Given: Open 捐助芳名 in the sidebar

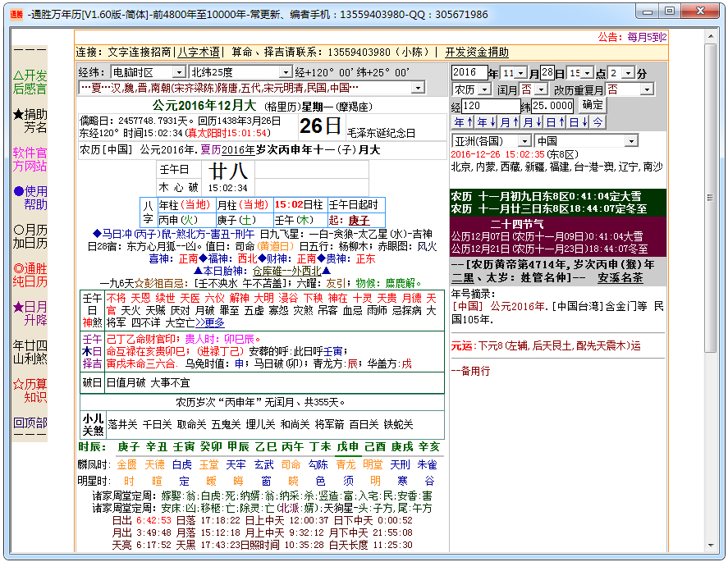Looking at the screenshot, I should click(30, 121).
